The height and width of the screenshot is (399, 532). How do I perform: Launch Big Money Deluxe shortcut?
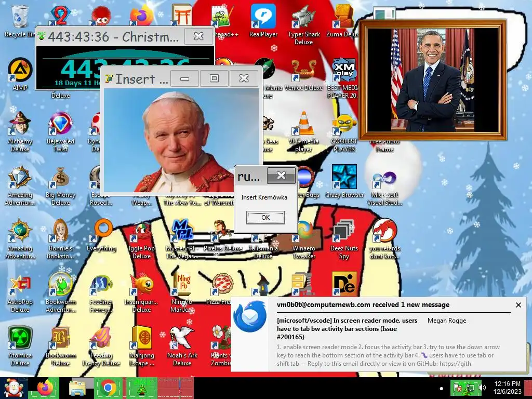(x=60, y=186)
